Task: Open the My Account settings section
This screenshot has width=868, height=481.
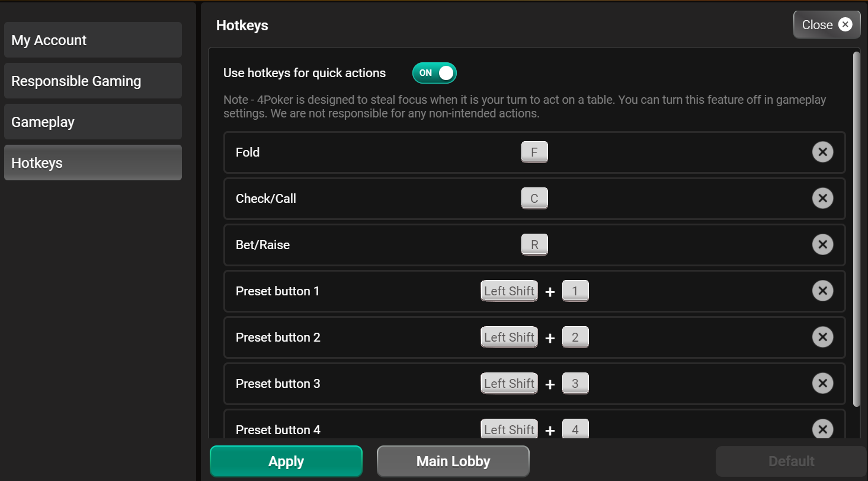Action: 92,40
